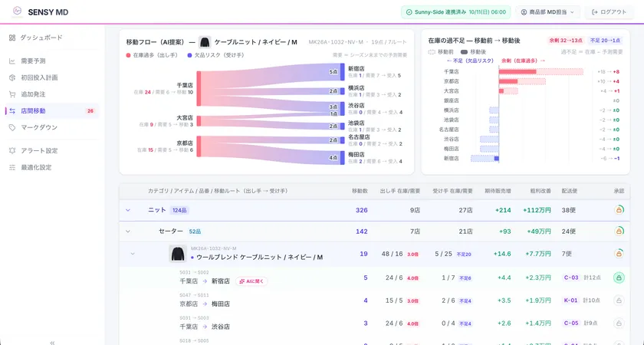Click the arrow icon between 千葉店 and 新宿店
This screenshot has height=345, width=644.
point(205,281)
